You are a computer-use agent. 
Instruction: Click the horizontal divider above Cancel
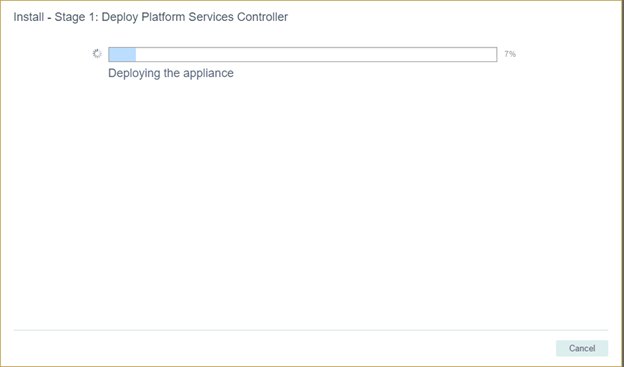pos(311,330)
